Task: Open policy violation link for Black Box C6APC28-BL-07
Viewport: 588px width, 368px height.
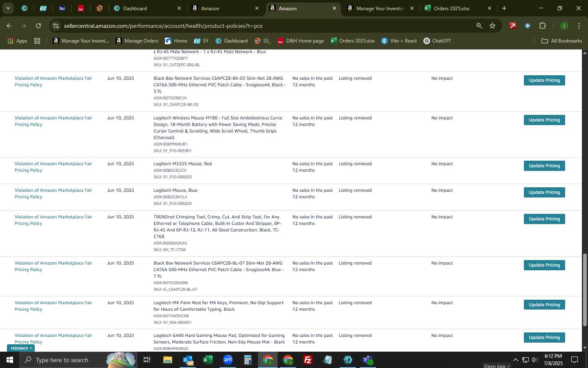Action: (x=53, y=266)
